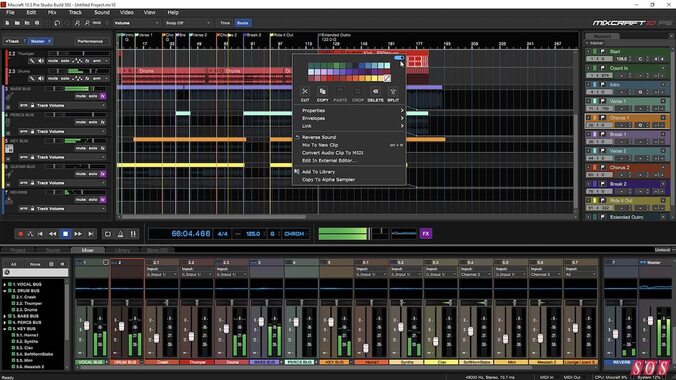Screen dimensions: 676x380
Task: Jump to end of project
Action: pos(91,234)
